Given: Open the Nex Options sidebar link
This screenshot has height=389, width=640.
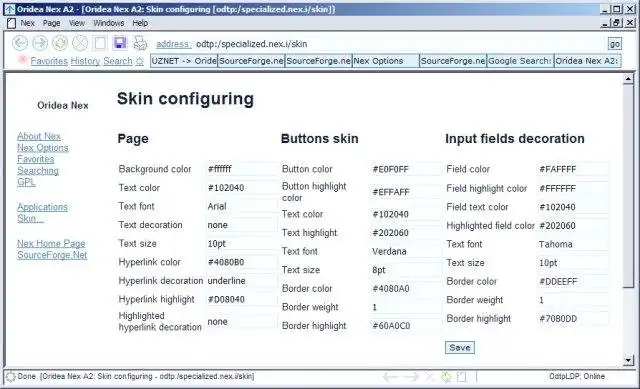Looking at the screenshot, I should pos(43,148).
